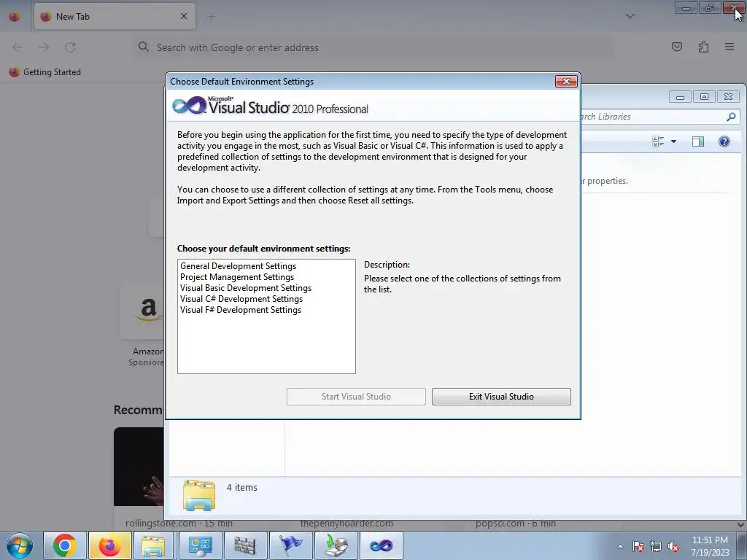Open the Getting Started bookmark
The image size is (747, 560).
pos(45,72)
